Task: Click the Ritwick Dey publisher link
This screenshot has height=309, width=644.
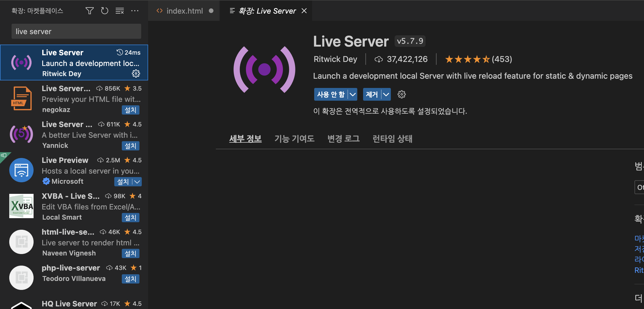Action: [335, 59]
